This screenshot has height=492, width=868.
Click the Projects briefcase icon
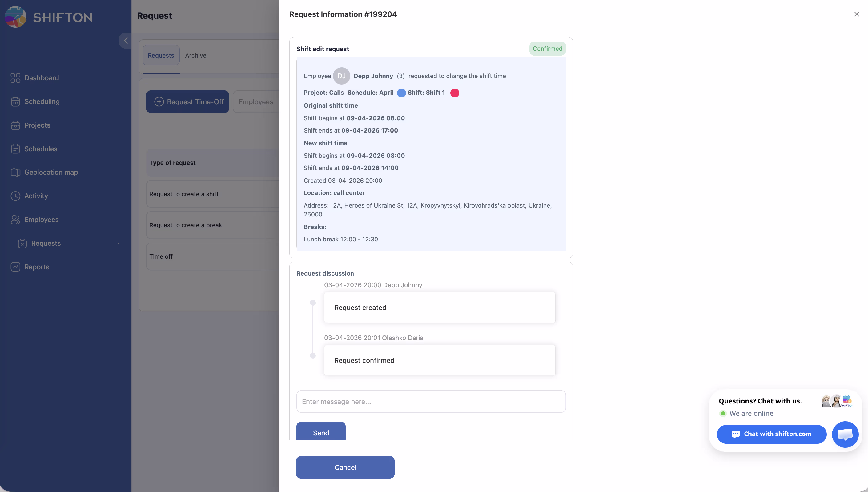pyautogui.click(x=15, y=125)
